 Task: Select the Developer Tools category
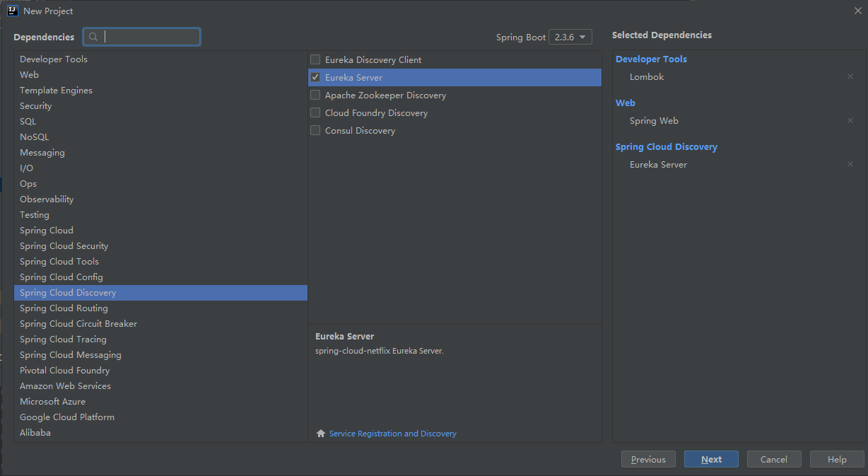[x=54, y=59]
